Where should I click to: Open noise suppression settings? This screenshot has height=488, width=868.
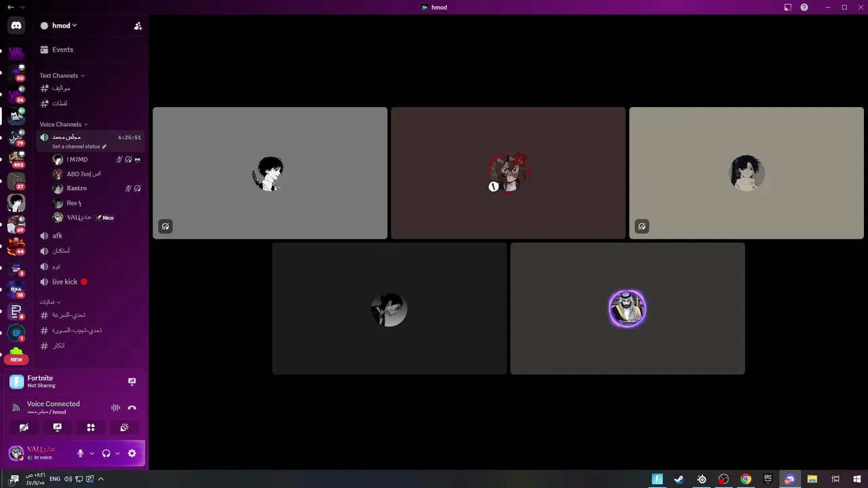tap(115, 407)
